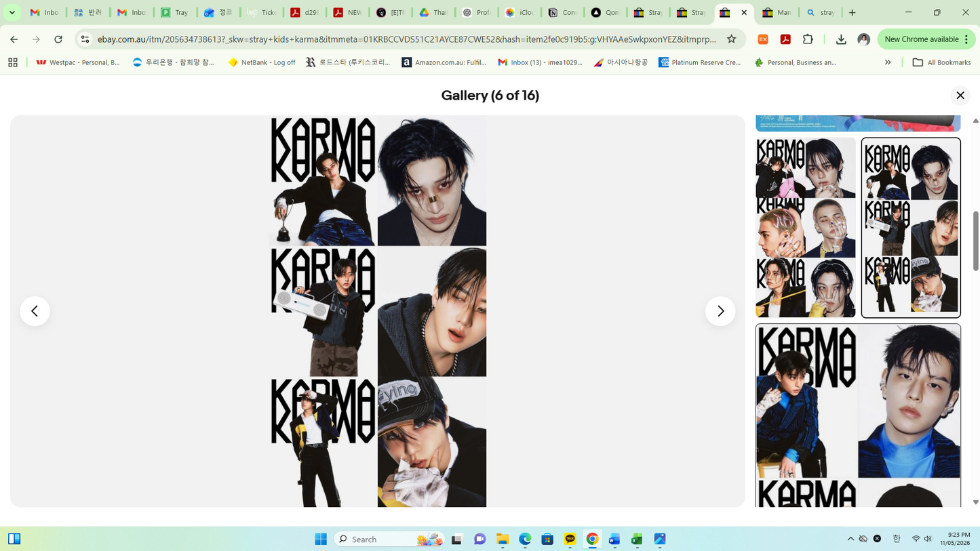Screen dimensions: 980x551
Task: Open the purple chat app on the taskbar
Action: pos(479,539)
